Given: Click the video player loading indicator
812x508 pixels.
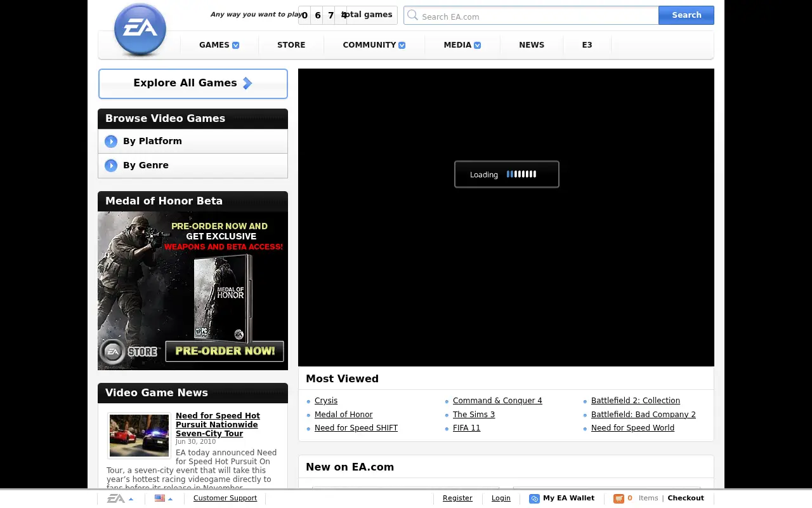Looking at the screenshot, I should (x=507, y=174).
